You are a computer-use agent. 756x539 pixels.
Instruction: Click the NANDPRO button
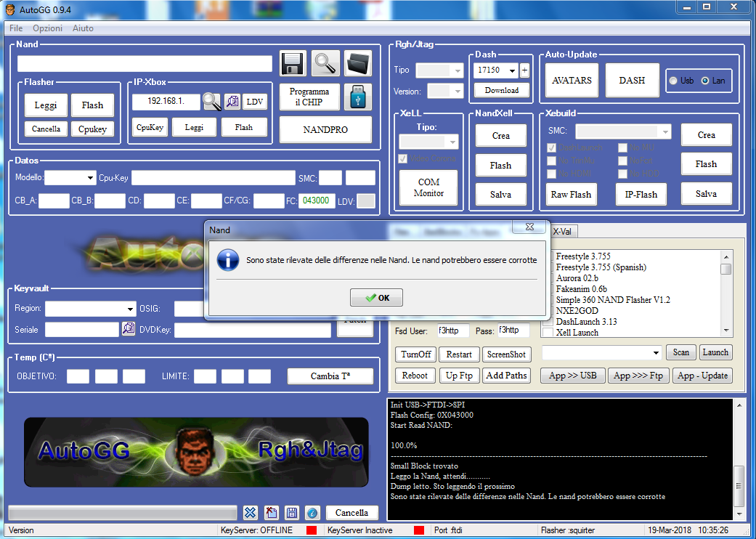click(325, 129)
